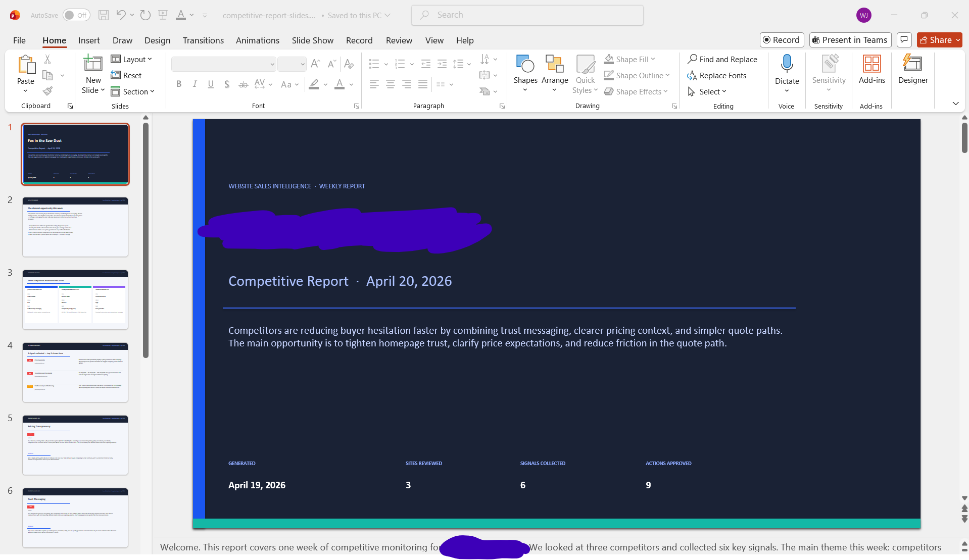Click the Redo icon
Image resolution: width=969 pixels, height=560 pixels.
click(146, 15)
